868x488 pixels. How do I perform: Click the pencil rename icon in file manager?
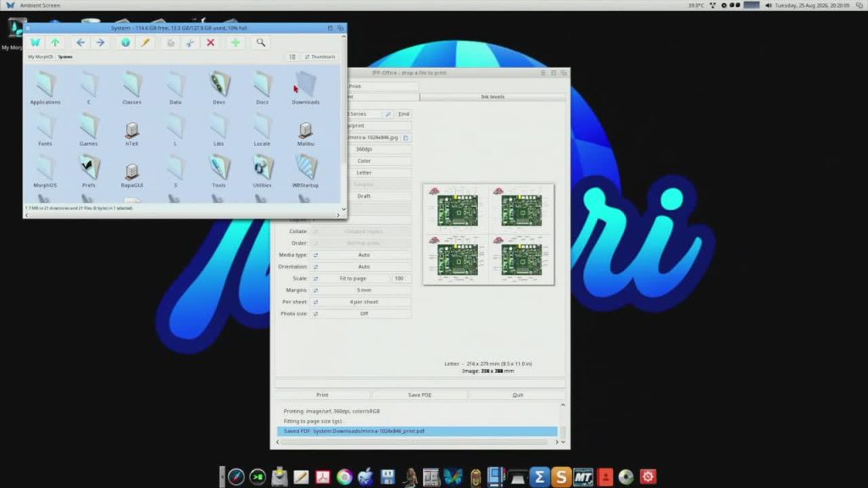(x=145, y=42)
